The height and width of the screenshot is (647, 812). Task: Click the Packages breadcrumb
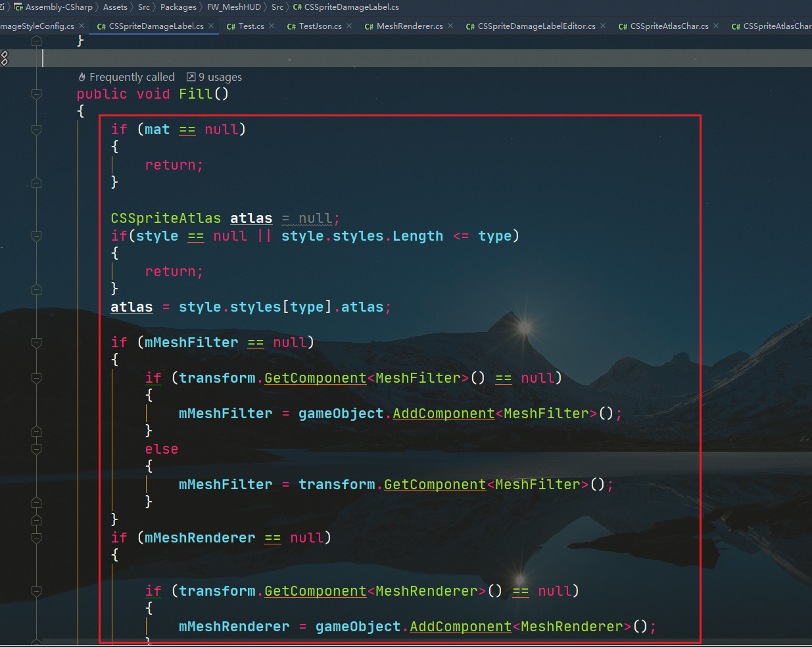pyautogui.click(x=178, y=7)
